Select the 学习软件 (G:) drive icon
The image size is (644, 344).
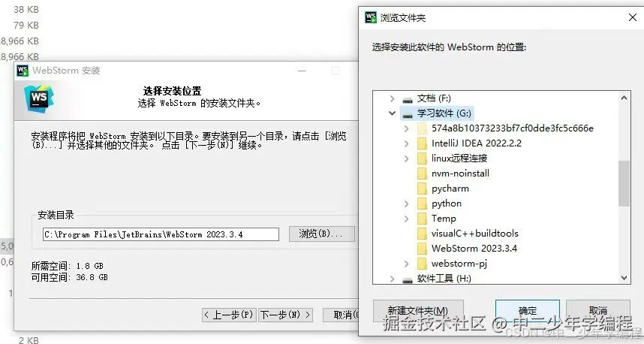click(408, 114)
